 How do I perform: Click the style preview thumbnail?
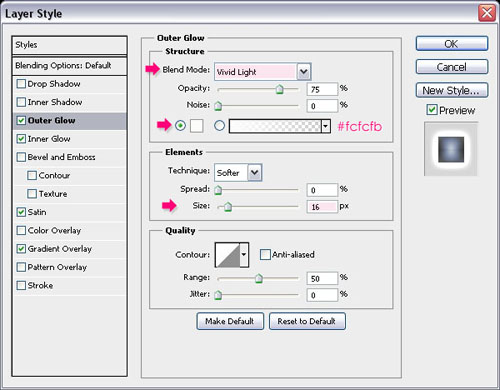pos(451,149)
